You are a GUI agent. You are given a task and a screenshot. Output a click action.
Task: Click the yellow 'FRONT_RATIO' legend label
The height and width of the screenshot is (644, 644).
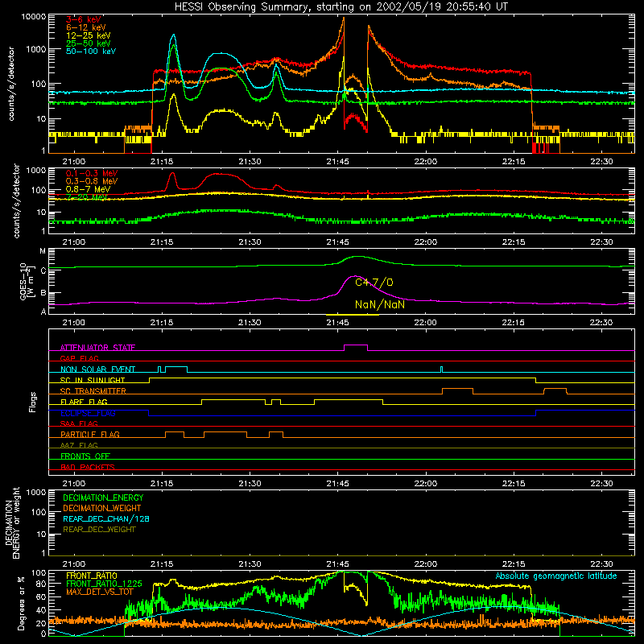tap(92, 576)
